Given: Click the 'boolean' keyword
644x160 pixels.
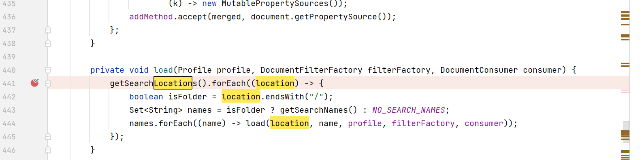Looking at the screenshot, I should pyautogui.click(x=146, y=97).
